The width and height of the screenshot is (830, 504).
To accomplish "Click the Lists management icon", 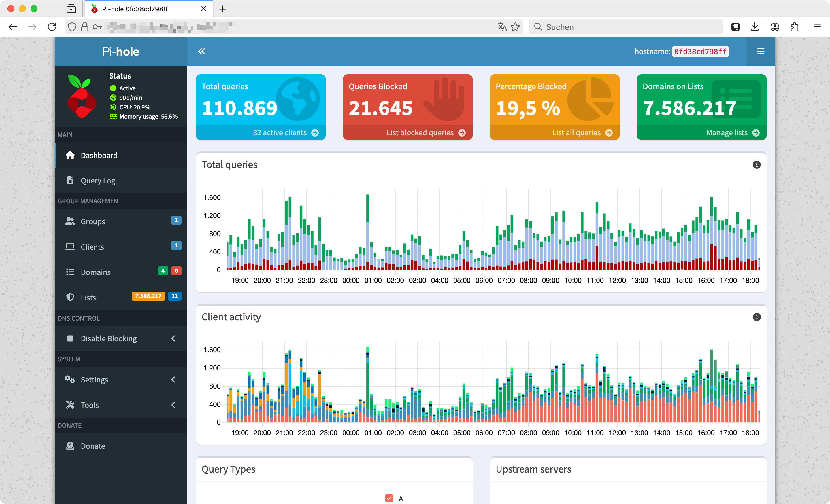I will [x=69, y=297].
